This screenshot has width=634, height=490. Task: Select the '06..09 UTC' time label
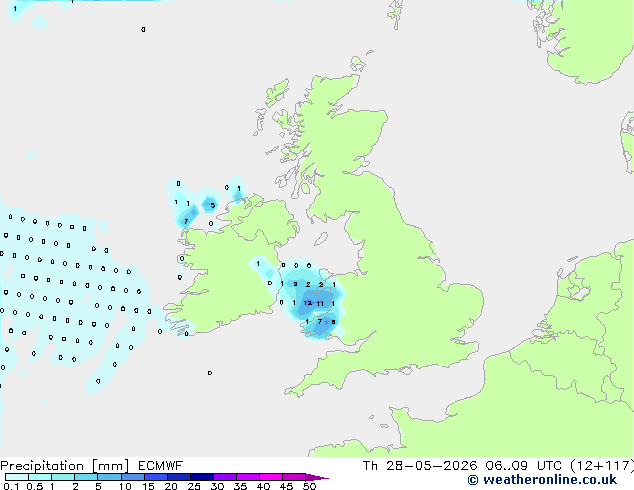coord(523,466)
